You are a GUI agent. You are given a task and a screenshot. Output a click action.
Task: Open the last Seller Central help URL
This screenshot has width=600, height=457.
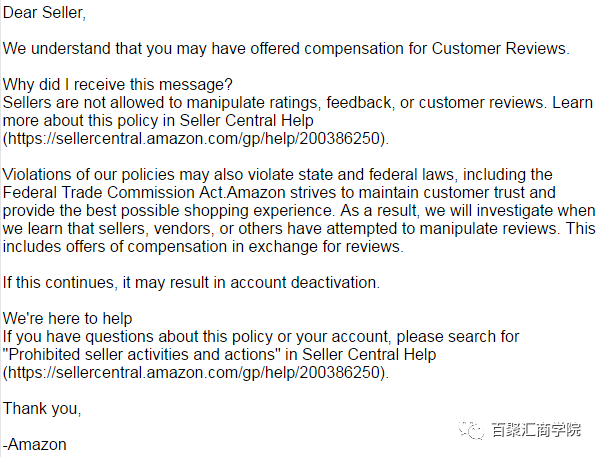click(x=195, y=373)
